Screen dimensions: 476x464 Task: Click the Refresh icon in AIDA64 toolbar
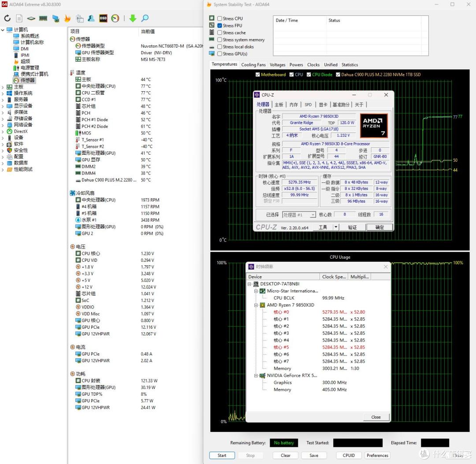tap(7, 18)
